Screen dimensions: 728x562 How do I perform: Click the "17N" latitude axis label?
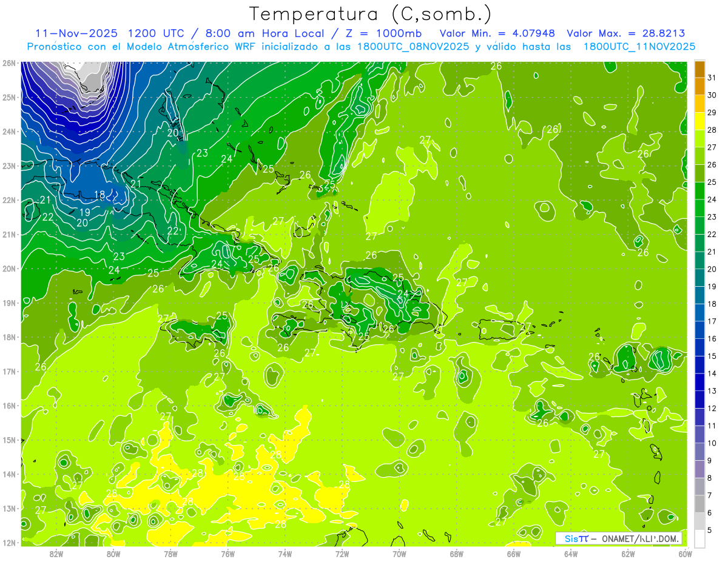tap(9, 371)
